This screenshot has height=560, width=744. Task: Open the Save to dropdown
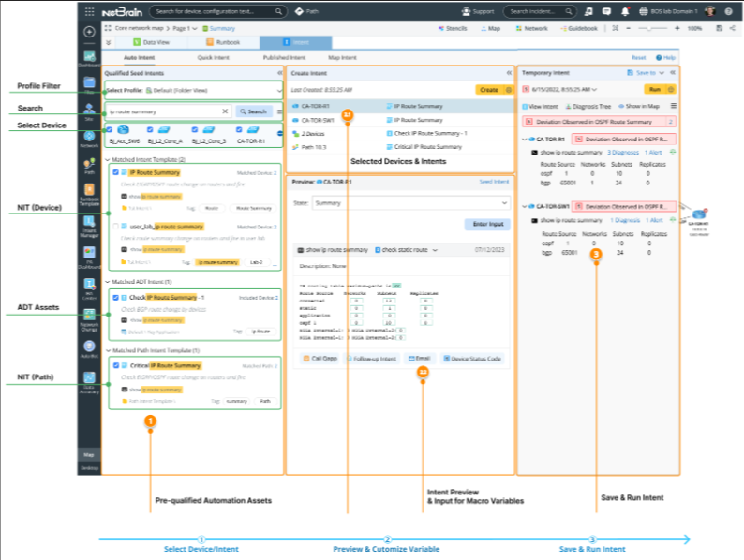(x=646, y=73)
